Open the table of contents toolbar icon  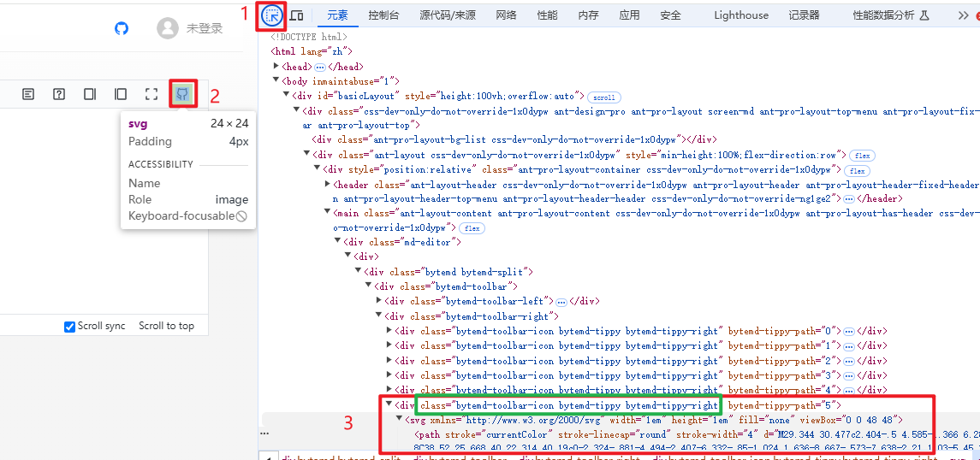[x=28, y=94]
